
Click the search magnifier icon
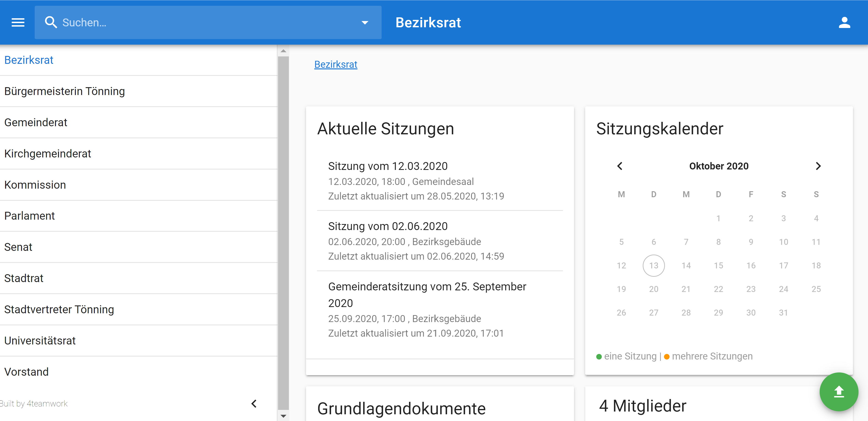(x=51, y=23)
